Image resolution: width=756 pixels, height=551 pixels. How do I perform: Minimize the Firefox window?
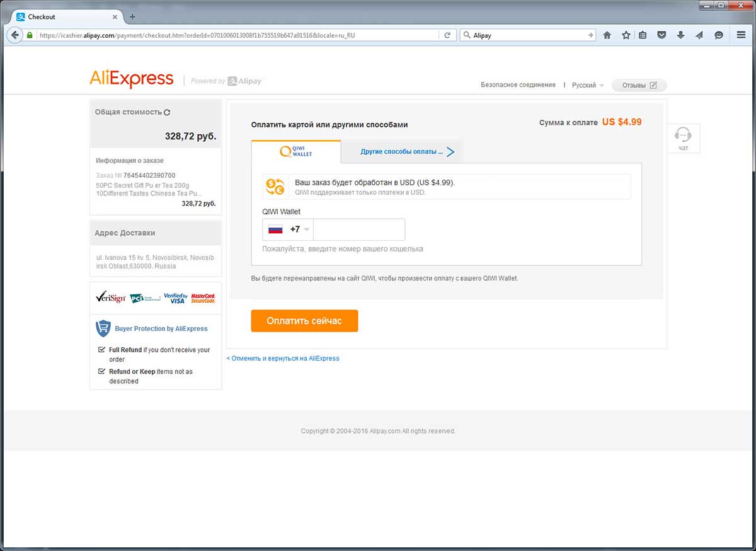[x=707, y=5]
